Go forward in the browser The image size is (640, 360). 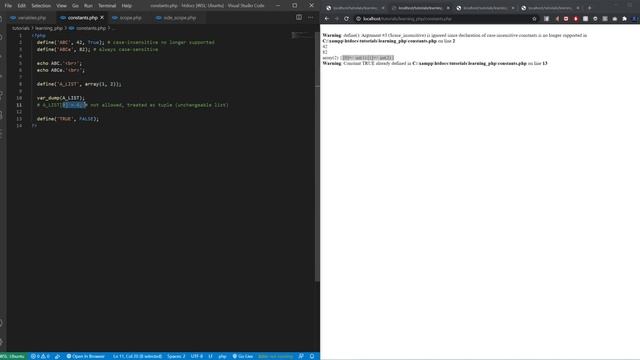tap(336, 19)
